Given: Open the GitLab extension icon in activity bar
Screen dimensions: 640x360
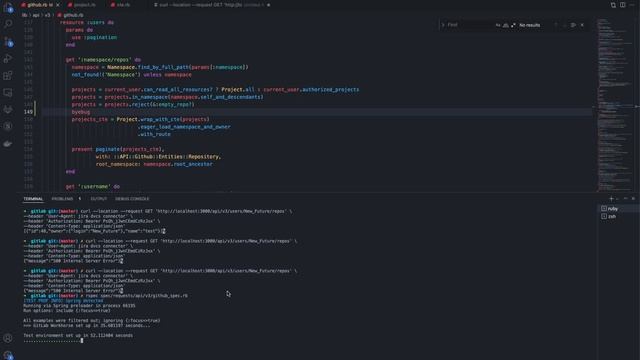Looking at the screenshot, I should tap(8, 109).
